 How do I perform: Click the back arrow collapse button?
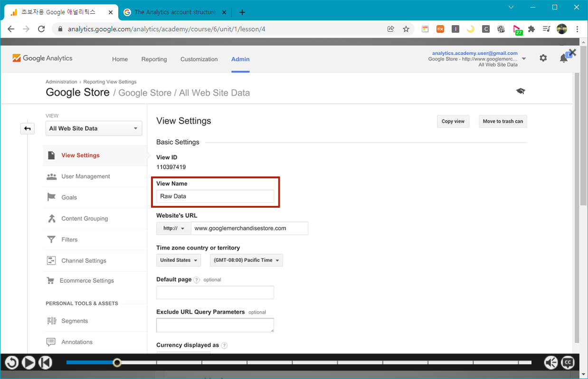point(28,128)
